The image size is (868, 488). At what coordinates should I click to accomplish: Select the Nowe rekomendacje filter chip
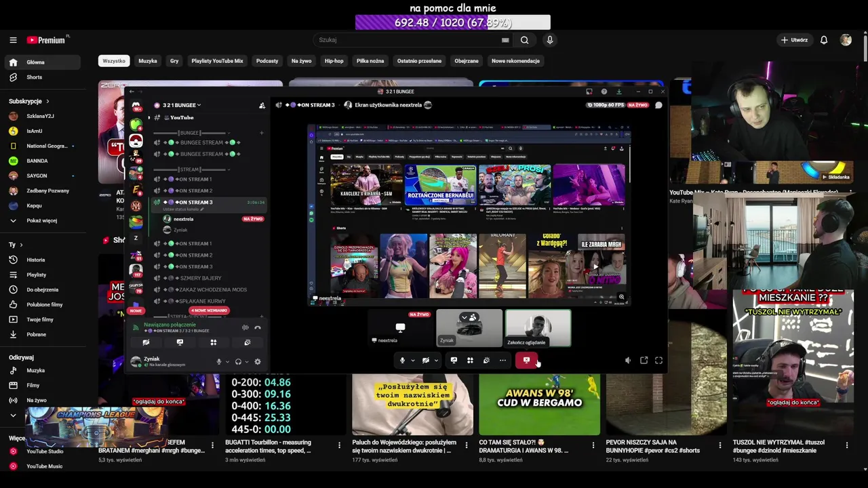click(x=515, y=61)
